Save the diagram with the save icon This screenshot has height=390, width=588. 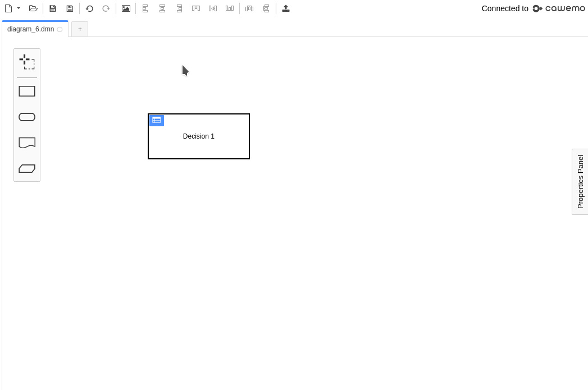53,8
